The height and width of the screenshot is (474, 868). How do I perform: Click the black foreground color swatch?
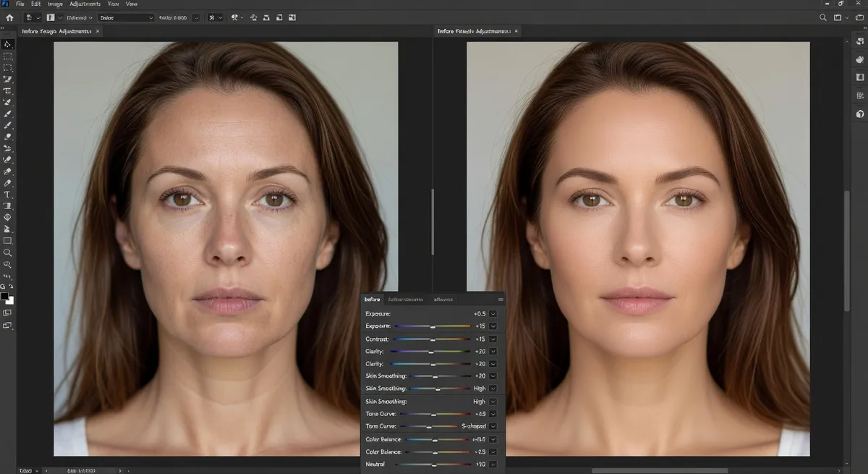click(4, 297)
